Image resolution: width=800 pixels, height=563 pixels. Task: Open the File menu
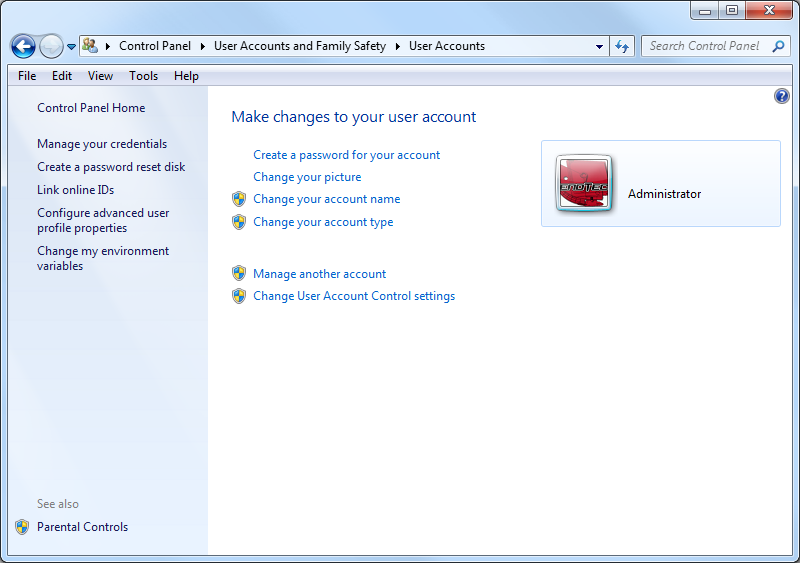(x=27, y=76)
